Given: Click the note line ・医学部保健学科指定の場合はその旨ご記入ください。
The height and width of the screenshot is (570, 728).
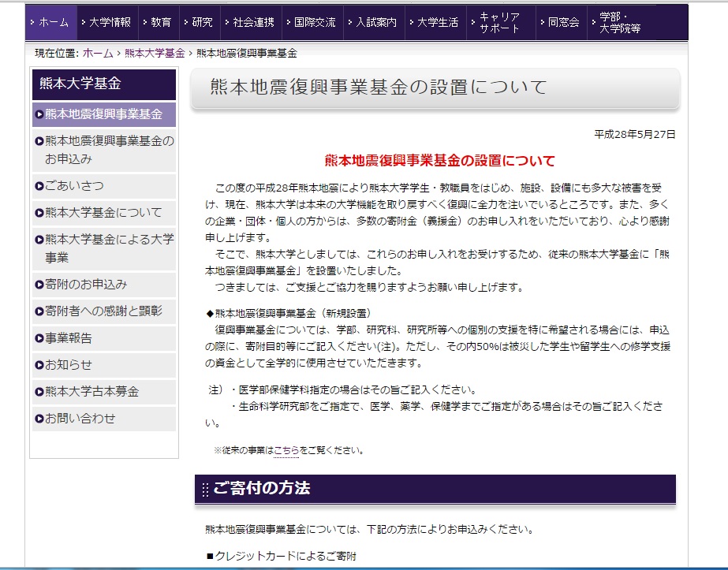Looking at the screenshot, I should tap(354, 390).
